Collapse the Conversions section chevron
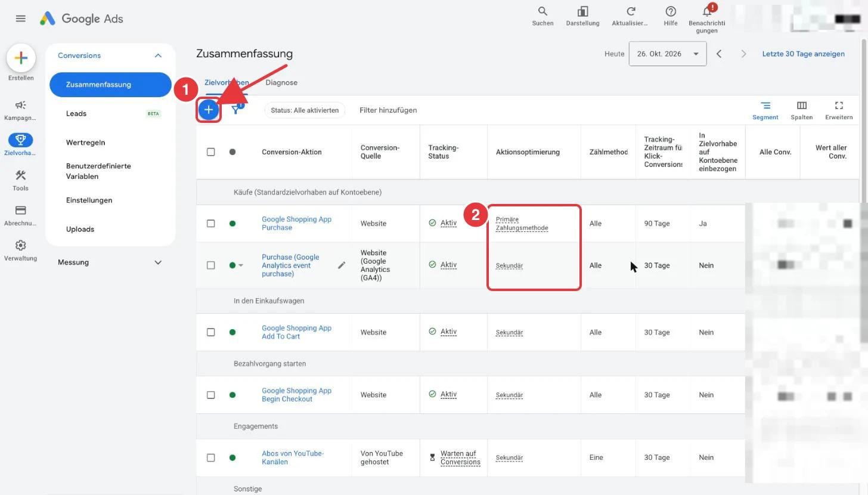The width and height of the screenshot is (868, 495). (x=158, y=55)
